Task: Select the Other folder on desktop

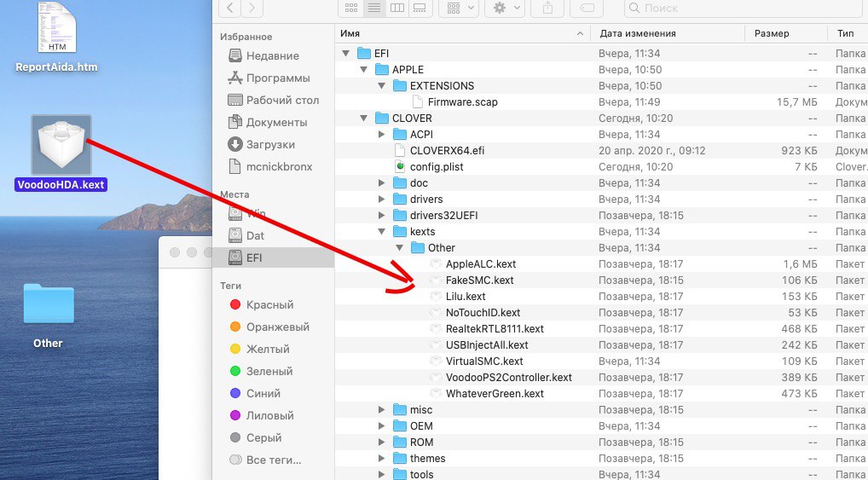Action: click(48, 304)
